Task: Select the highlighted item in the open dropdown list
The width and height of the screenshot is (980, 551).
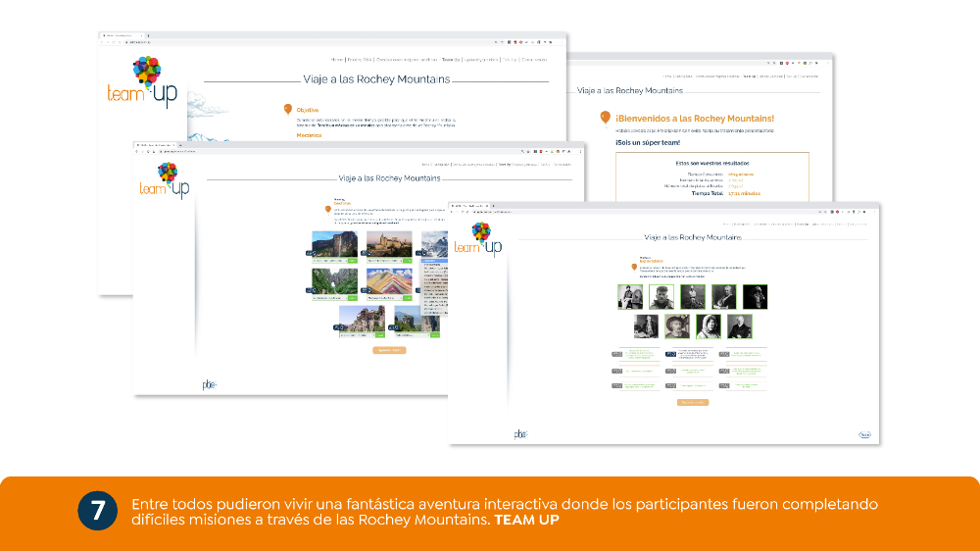Action: [434, 261]
